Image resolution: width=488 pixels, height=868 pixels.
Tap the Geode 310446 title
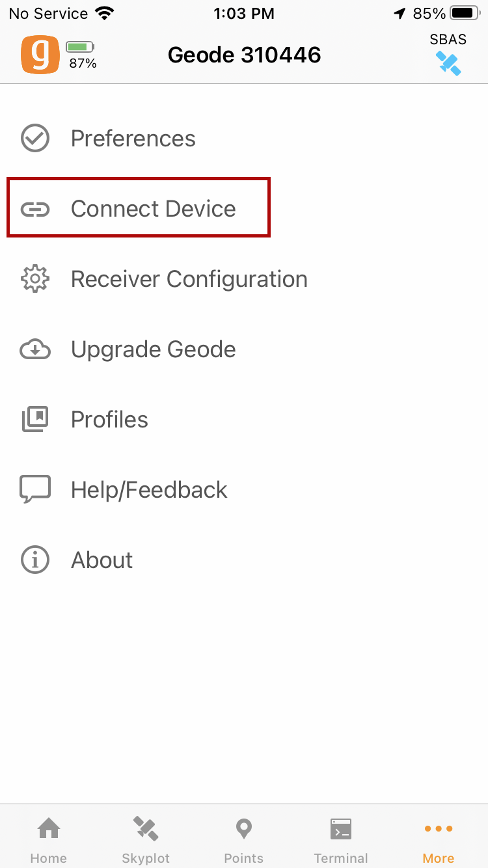(x=245, y=55)
